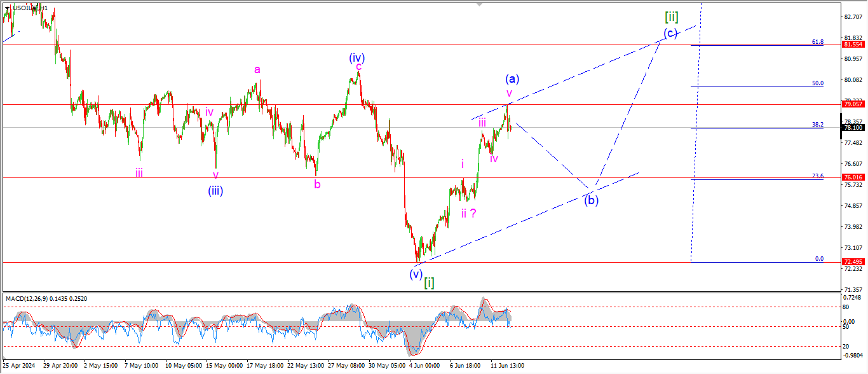Select the red 72.495 price level tag
The width and height of the screenshot is (868, 374).
click(x=852, y=262)
